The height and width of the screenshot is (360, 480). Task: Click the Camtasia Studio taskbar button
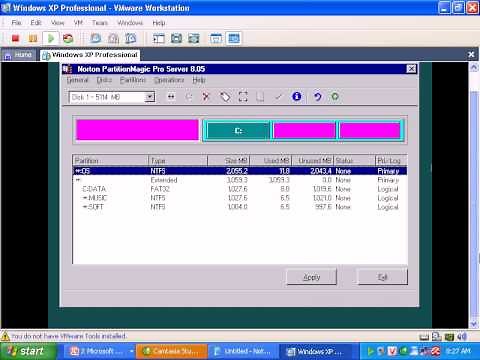tap(172, 351)
